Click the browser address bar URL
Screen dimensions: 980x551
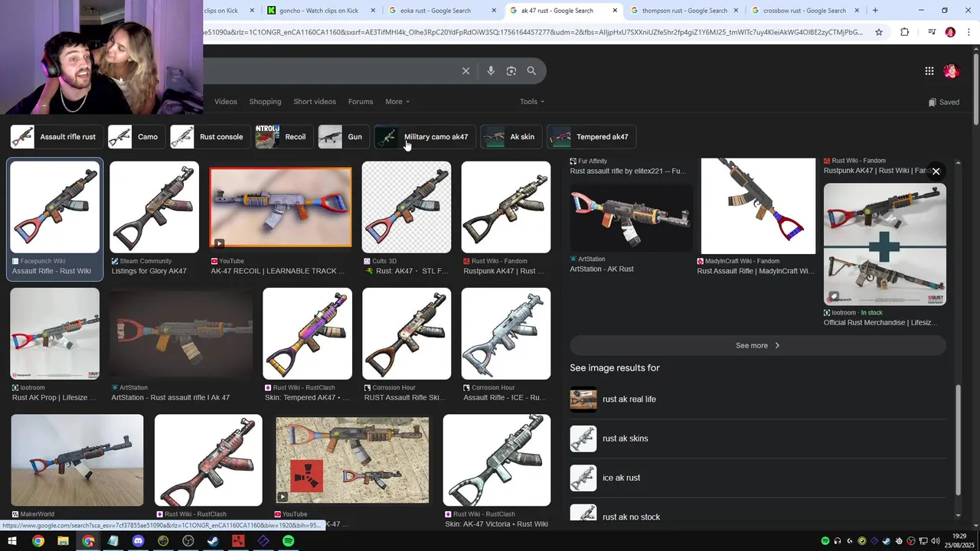532,32
